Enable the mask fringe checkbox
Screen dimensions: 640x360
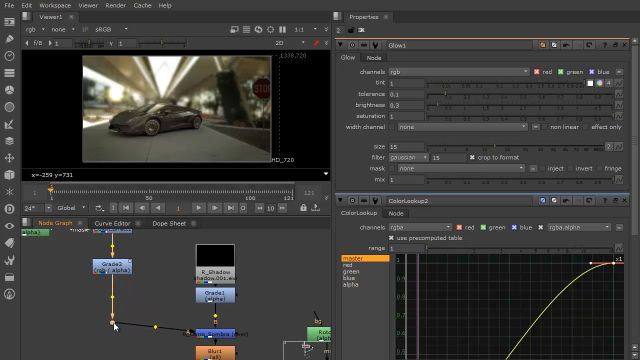point(600,169)
